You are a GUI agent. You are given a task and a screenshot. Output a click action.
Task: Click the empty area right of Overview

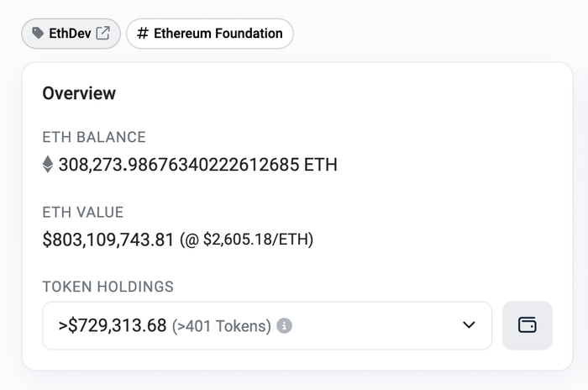coord(336,93)
